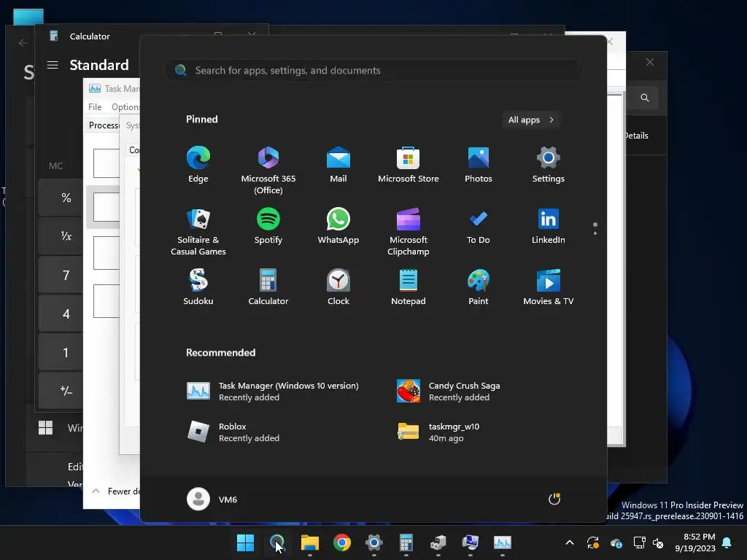Click the Start button on taskbar

click(245, 542)
